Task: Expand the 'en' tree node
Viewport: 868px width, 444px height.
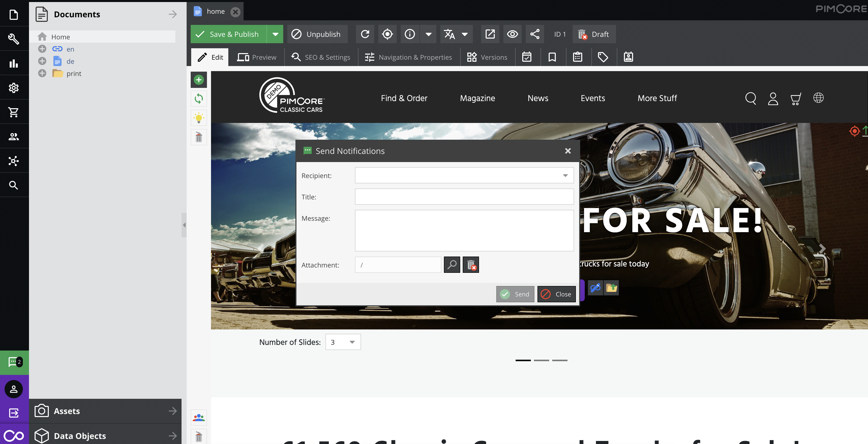Action: tap(42, 49)
